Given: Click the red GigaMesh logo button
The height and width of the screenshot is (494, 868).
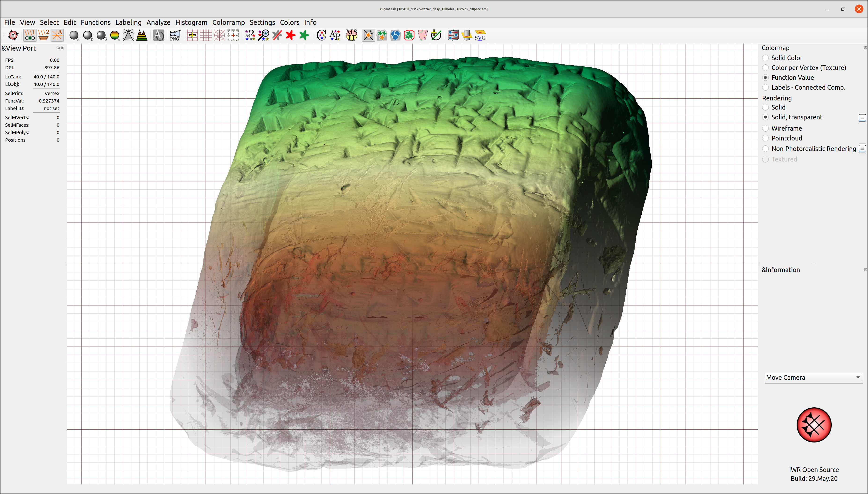Looking at the screenshot, I should pos(814,425).
